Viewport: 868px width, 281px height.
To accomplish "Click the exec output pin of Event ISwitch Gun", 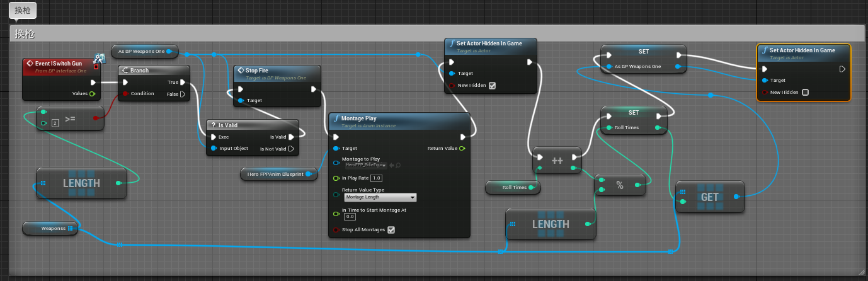I will [93, 83].
